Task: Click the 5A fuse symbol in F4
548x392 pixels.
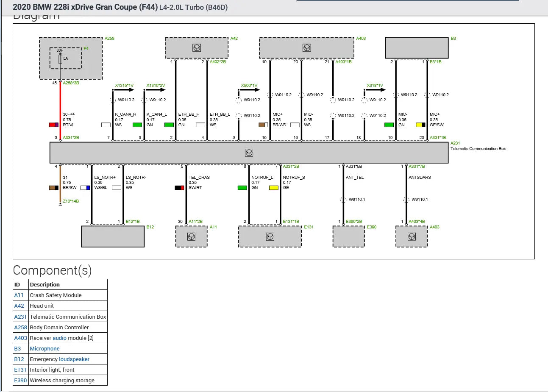Action: coord(60,58)
